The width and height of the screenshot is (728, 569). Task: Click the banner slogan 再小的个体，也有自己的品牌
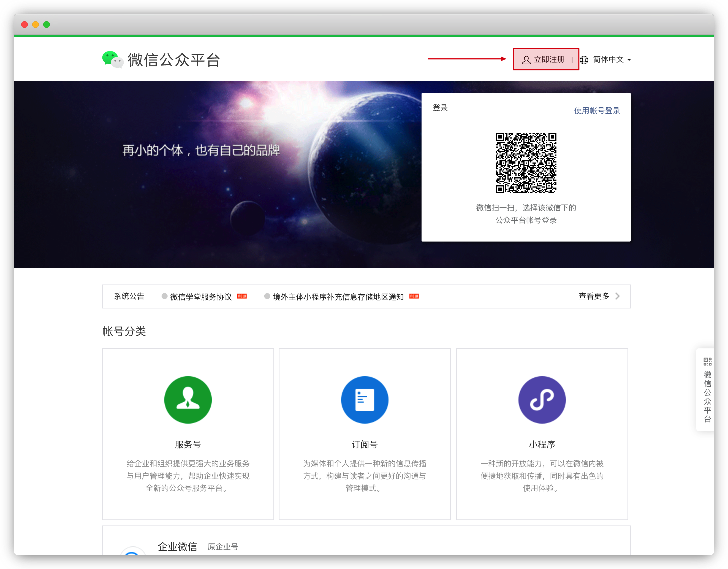tap(201, 150)
